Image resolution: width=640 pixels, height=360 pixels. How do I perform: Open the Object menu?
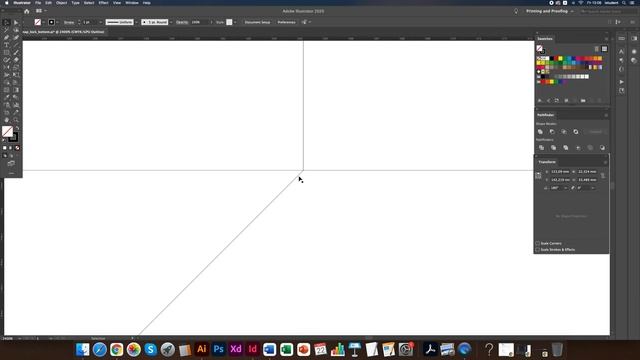tap(62, 3)
